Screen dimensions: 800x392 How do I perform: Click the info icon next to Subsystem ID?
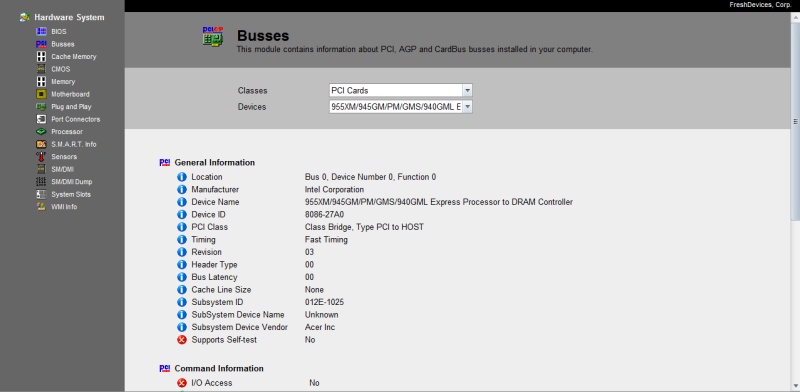pyautogui.click(x=182, y=302)
